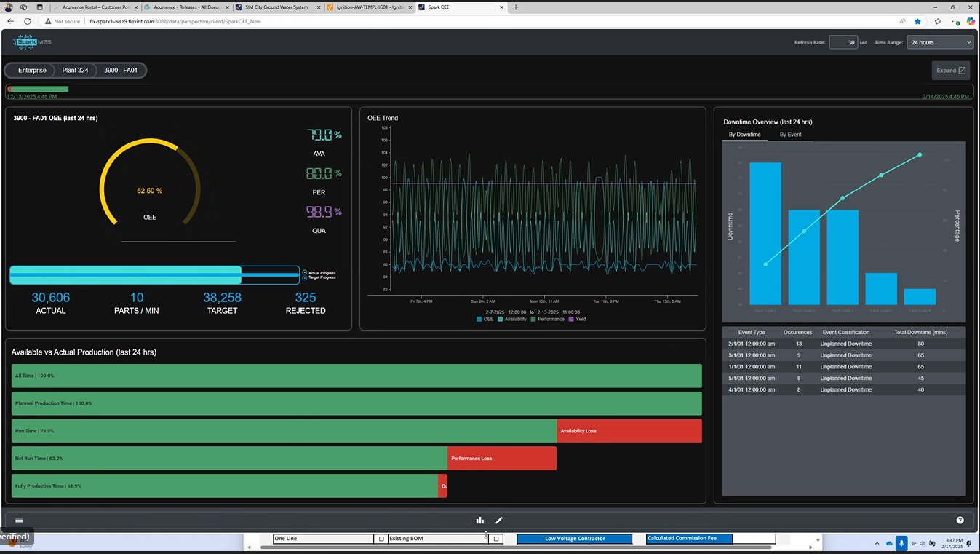This screenshot has height=554, width=980.
Task: Open the hamburger menu in bottom bar
Action: coord(19,520)
